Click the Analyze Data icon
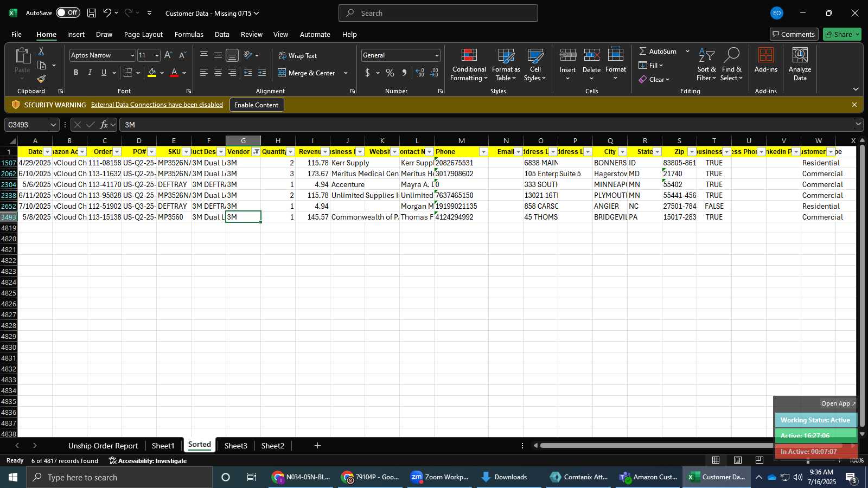 tap(800, 55)
